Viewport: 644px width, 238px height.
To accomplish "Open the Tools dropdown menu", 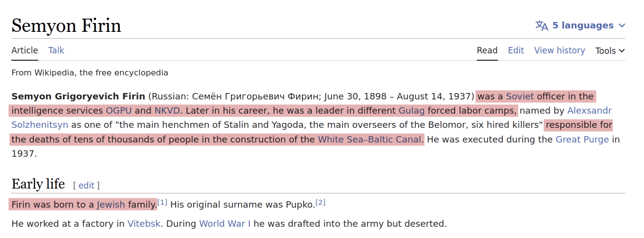I will [610, 50].
